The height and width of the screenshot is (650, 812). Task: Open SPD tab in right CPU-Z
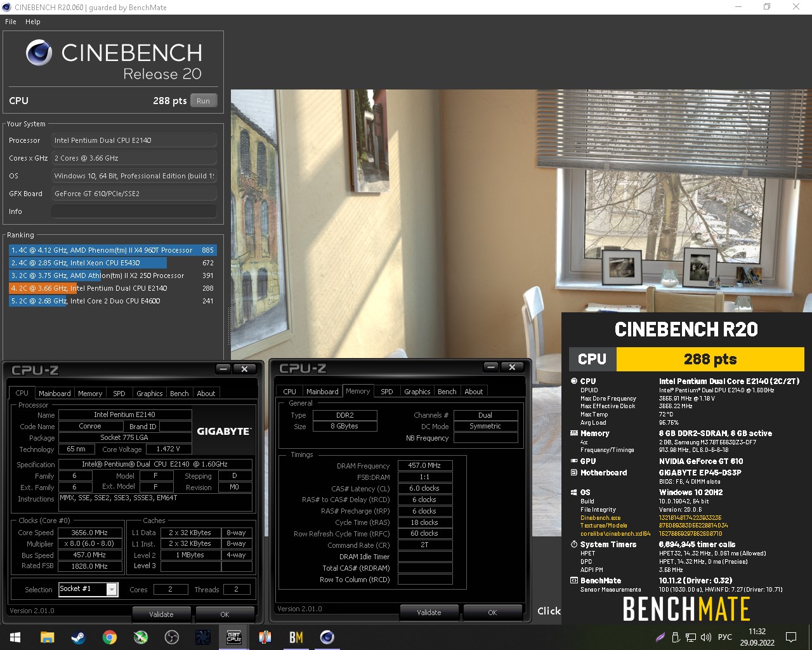tap(387, 392)
